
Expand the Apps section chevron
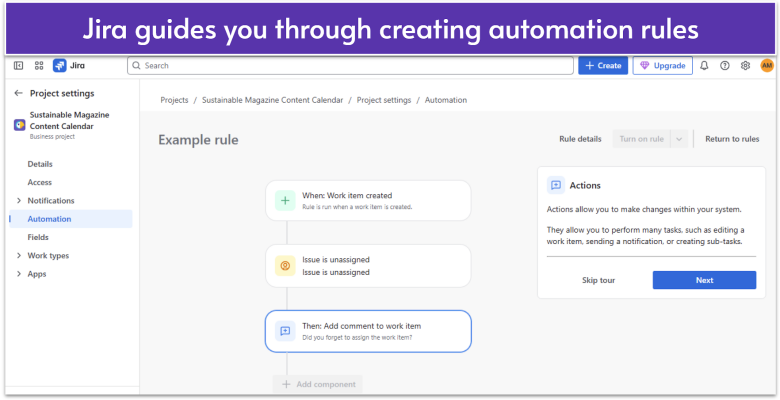(19, 274)
